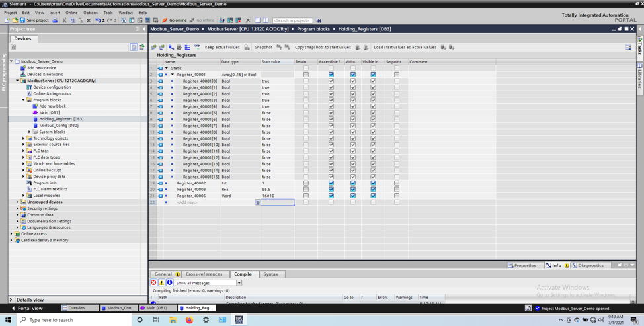Image resolution: width=644 pixels, height=326 pixels.
Task: Toggle Visible in HMI checkbox for Register_40005
Action: tap(373, 196)
